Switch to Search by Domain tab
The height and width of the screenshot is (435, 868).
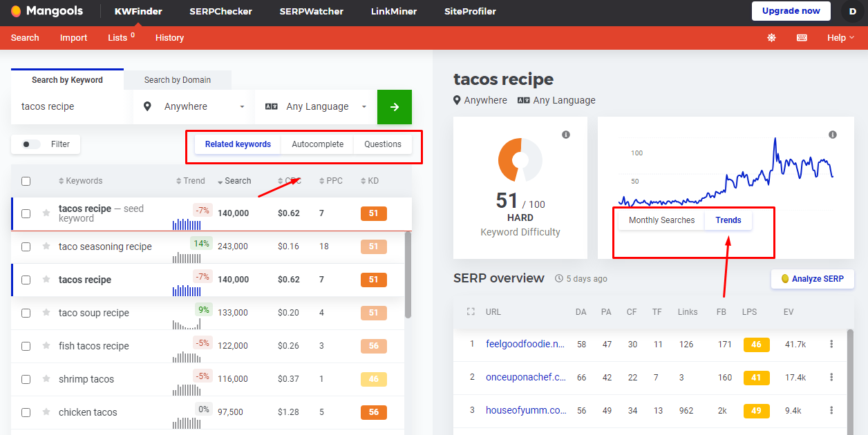tap(178, 80)
